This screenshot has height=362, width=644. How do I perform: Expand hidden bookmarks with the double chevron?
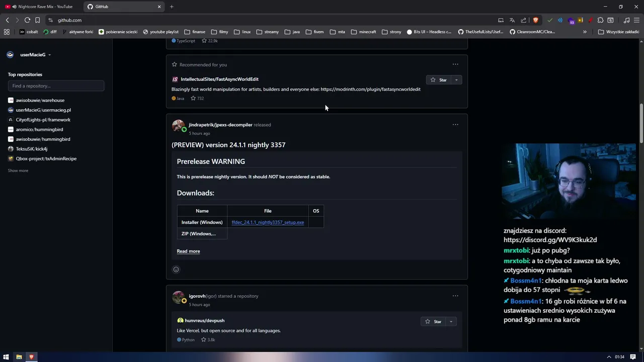585,32
